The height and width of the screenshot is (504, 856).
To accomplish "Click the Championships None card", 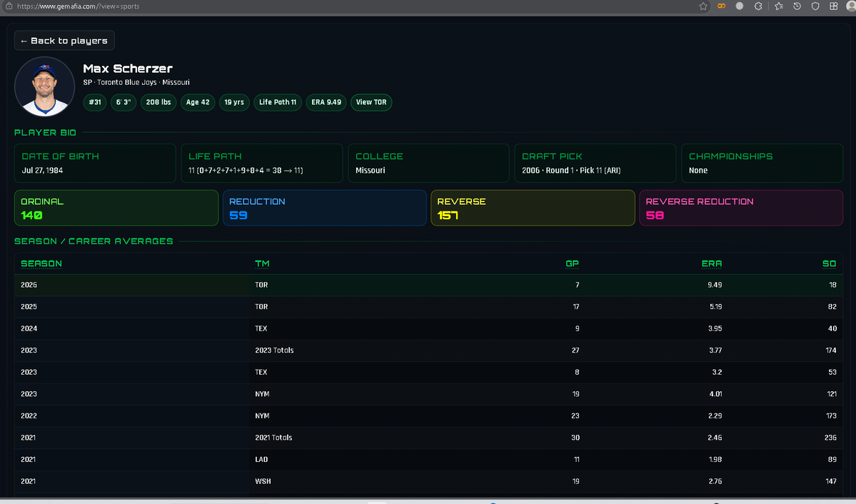I will click(x=762, y=163).
